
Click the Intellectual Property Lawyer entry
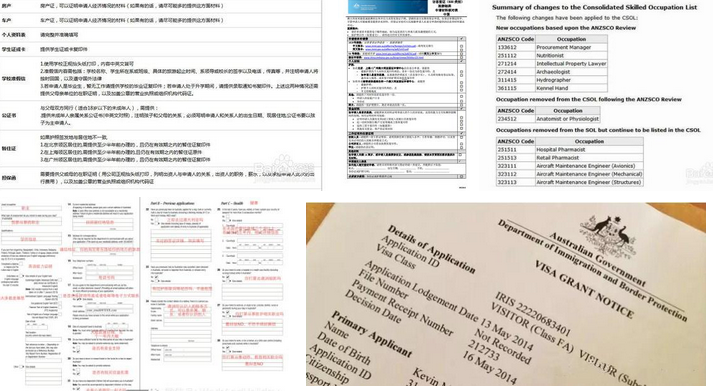(x=571, y=64)
